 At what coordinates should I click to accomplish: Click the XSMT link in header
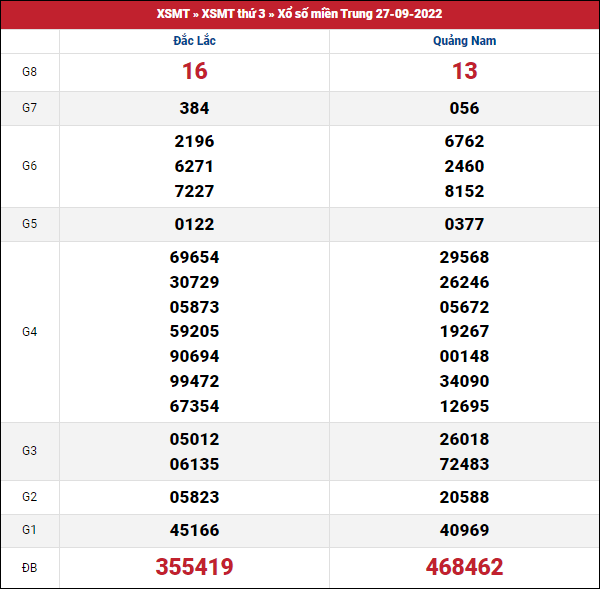coord(172,14)
